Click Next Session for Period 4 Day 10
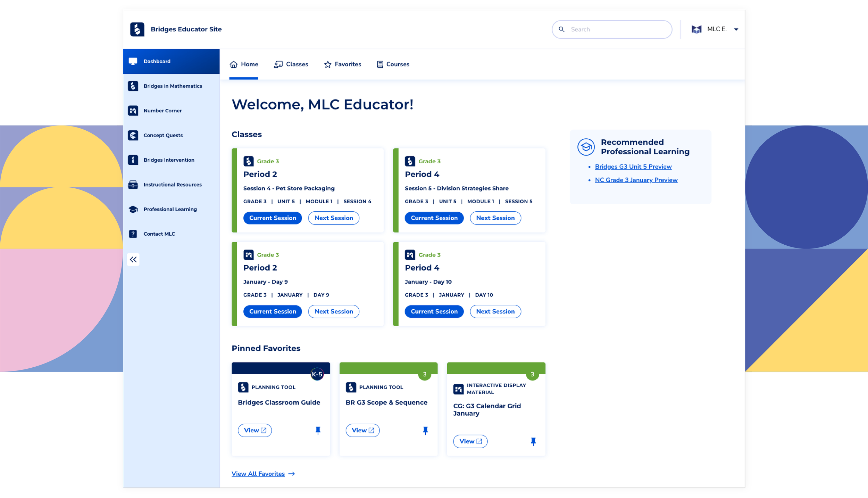868x498 pixels. click(x=495, y=311)
